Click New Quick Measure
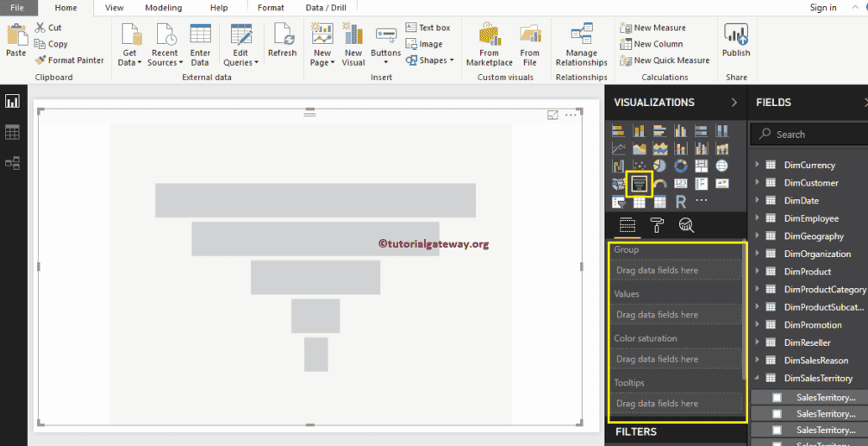 coord(665,60)
